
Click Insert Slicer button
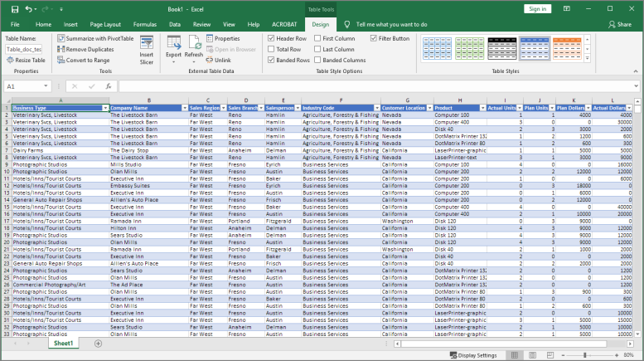click(146, 50)
